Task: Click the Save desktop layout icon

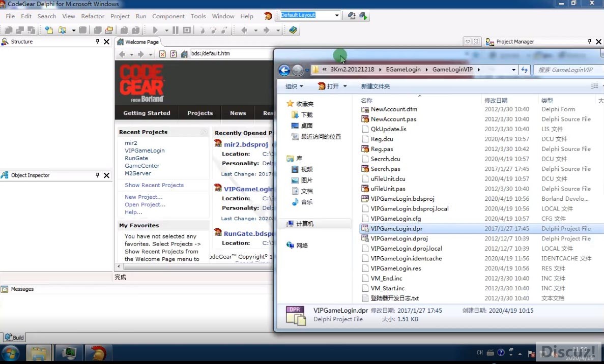Action: click(x=351, y=16)
